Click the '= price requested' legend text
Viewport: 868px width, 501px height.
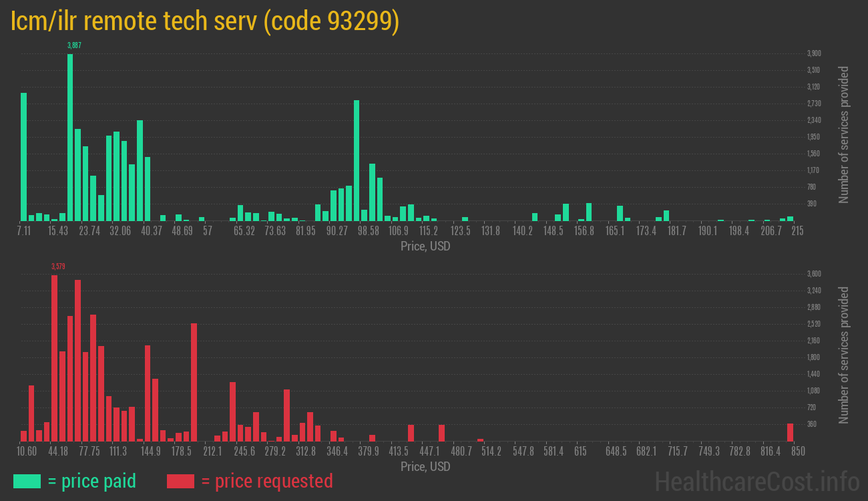(266, 481)
